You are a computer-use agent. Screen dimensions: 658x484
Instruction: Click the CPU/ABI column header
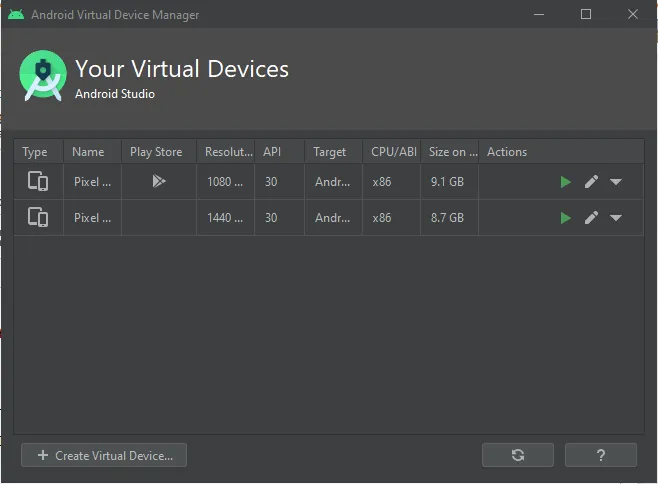click(393, 152)
